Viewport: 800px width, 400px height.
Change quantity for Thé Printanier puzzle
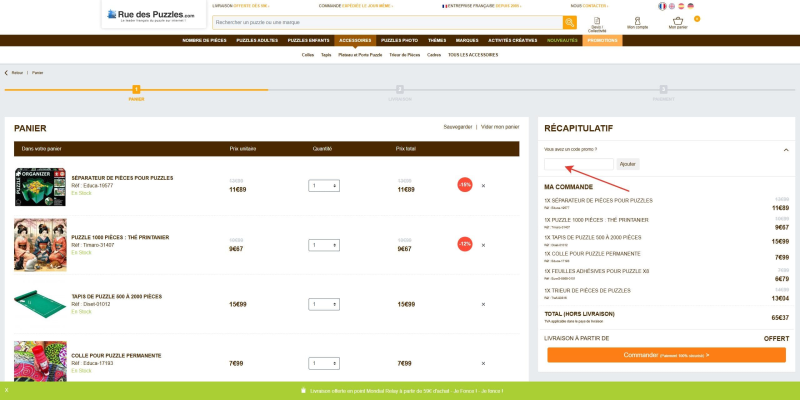tap(324, 245)
